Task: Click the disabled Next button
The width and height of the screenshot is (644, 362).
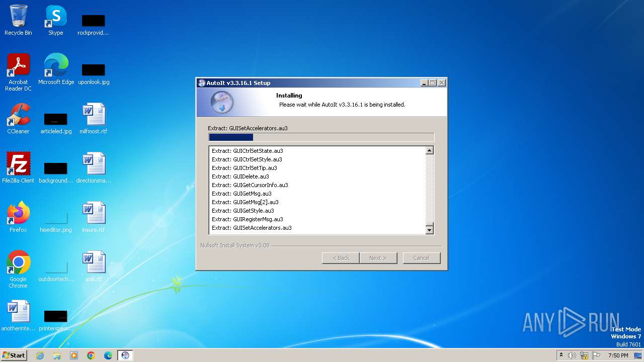Action: (x=378, y=258)
